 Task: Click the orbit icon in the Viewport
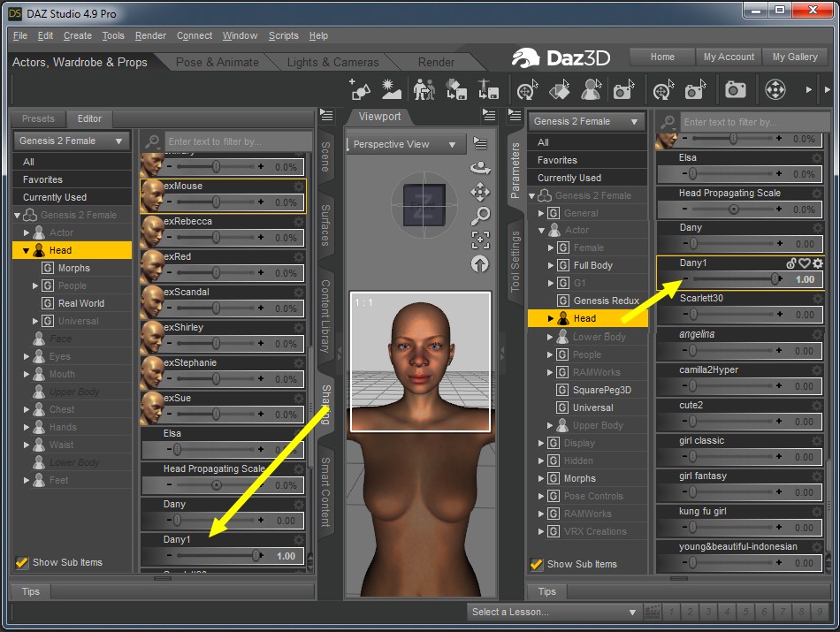tap(480, 168)
